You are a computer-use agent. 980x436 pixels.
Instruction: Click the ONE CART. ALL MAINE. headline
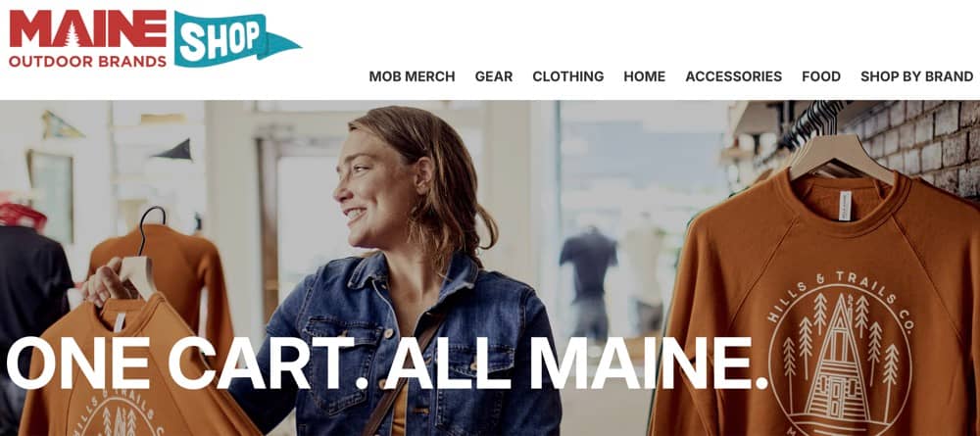click(387, 363)
